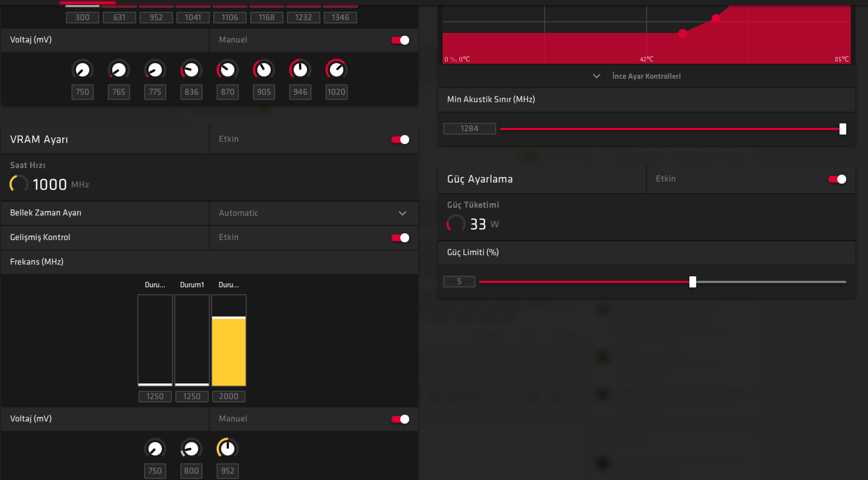This screenshot has height=480, width=868.
Task: Turn off the Güç Ayarlama Etkin switch
Action: [837, 179]
